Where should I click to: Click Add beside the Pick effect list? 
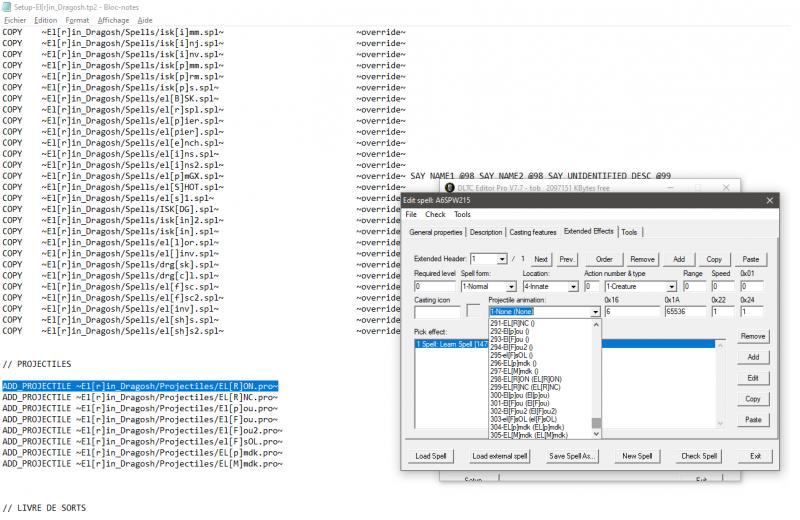pos(753,357)
